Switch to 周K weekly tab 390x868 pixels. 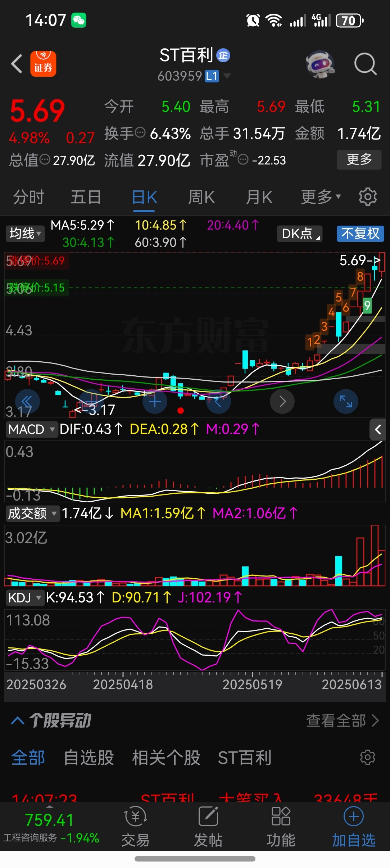[201, 197]
